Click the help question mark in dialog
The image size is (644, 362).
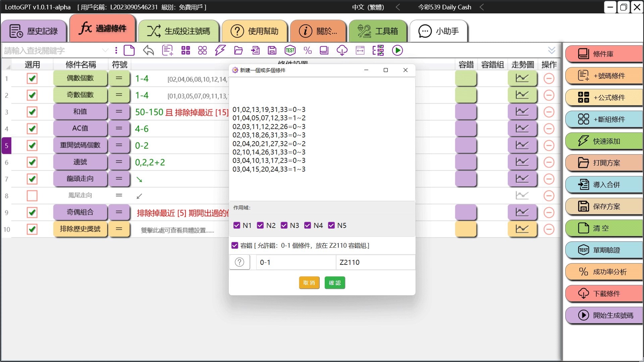(239, 262)
